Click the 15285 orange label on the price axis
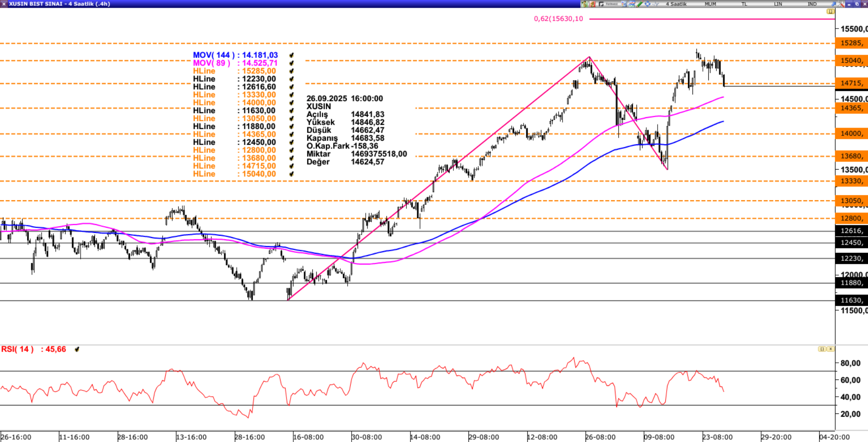 coord(851,43)
